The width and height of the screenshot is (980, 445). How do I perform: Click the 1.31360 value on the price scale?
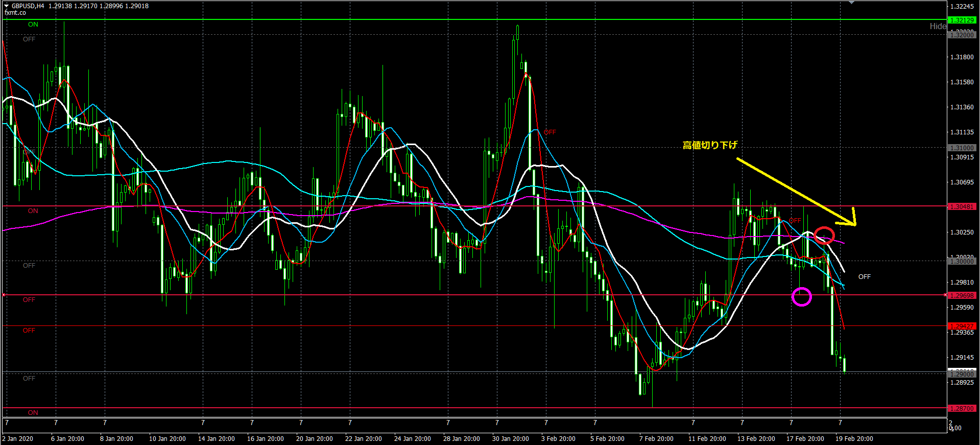click(x=962, y=107)
